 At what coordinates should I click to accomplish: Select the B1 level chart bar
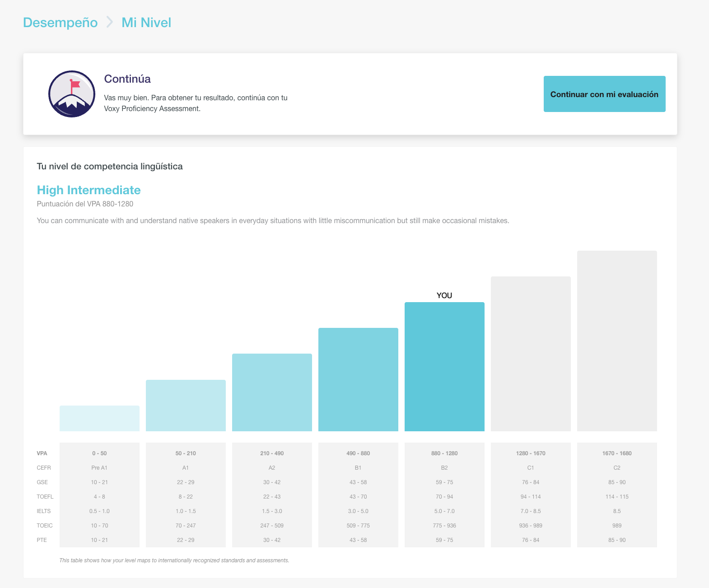pos(358,379)
